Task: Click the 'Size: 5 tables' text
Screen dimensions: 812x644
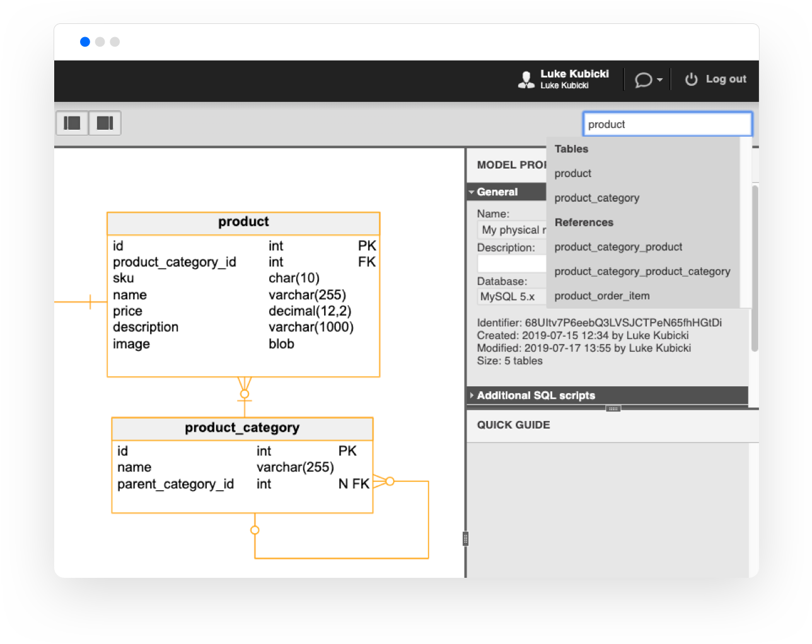Action: (509, 361)
